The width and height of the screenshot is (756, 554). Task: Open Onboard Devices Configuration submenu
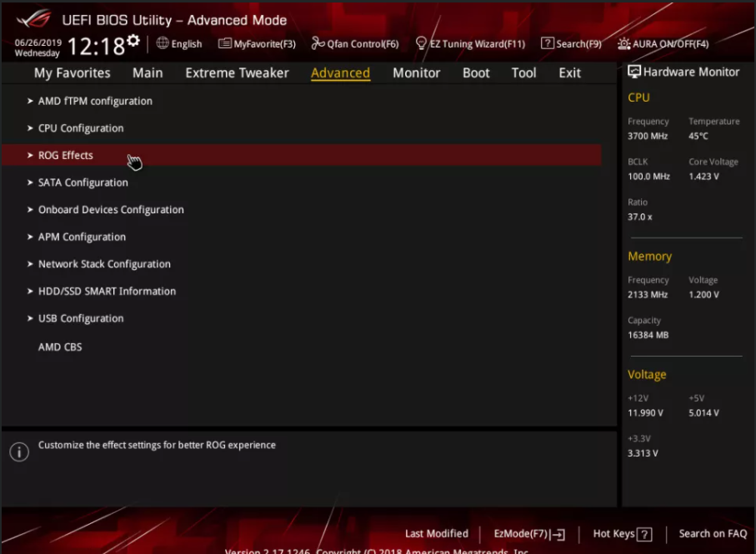111,210
